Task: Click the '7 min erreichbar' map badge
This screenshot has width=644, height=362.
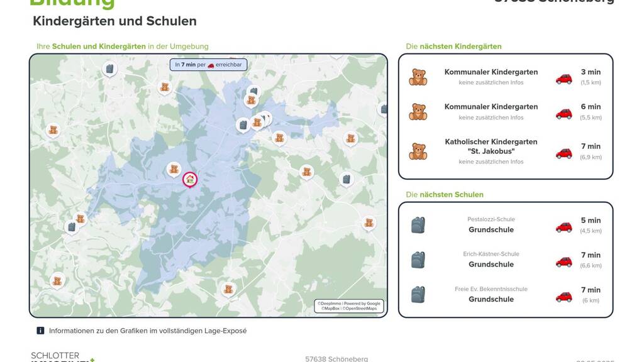Action: coord(208,65)
